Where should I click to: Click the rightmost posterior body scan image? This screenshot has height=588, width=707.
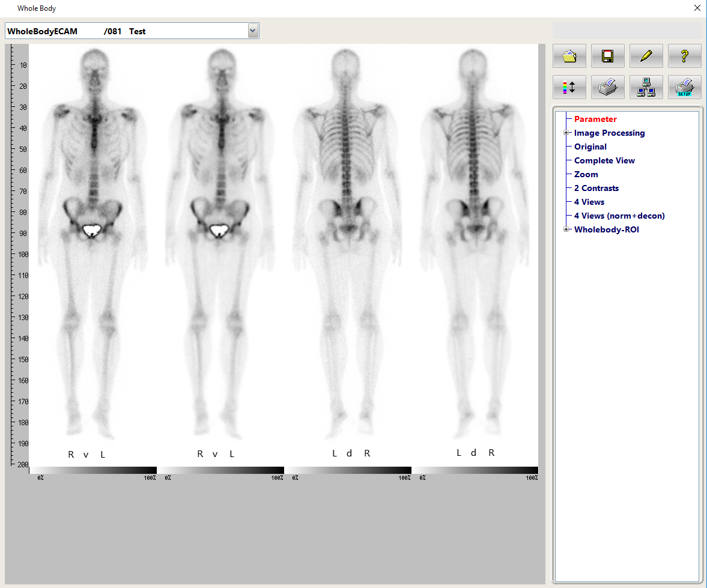[x=475, y=240]
